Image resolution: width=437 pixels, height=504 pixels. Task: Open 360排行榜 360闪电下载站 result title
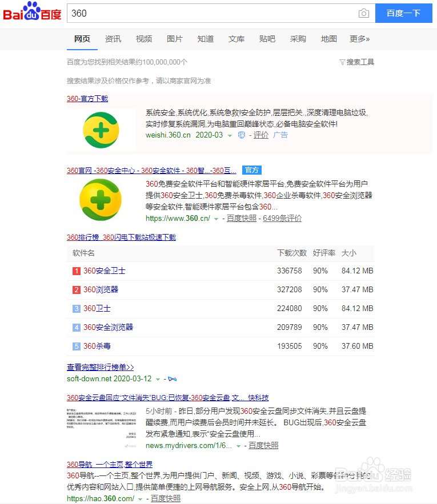pos(121,237)
